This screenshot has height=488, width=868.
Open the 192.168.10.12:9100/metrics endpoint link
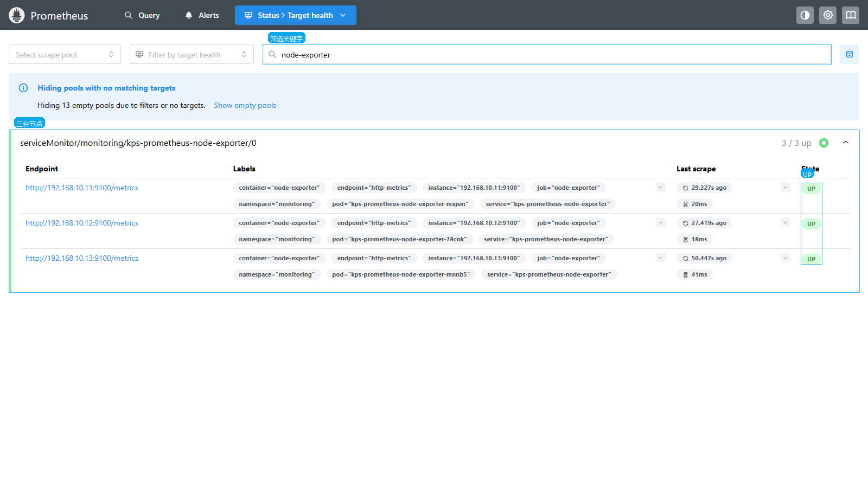[82, 223]
